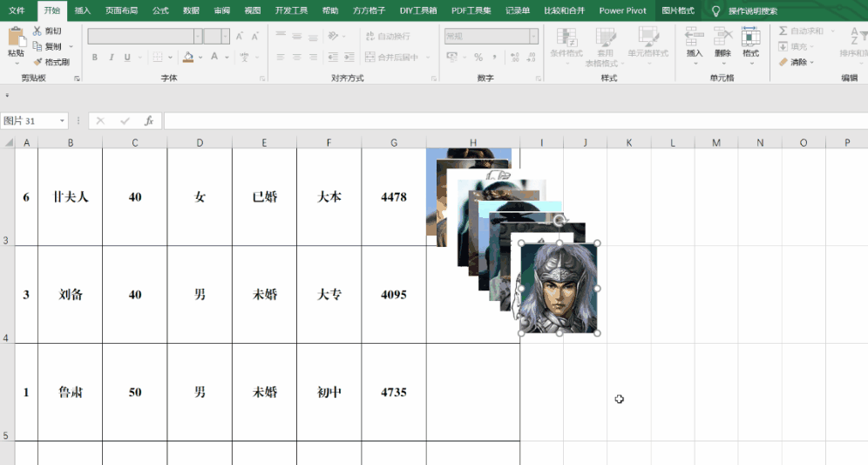The width and height of the screenshot is (868, 465).
Task: Toggle center text horizontally
Action: [x=296, y=57]
